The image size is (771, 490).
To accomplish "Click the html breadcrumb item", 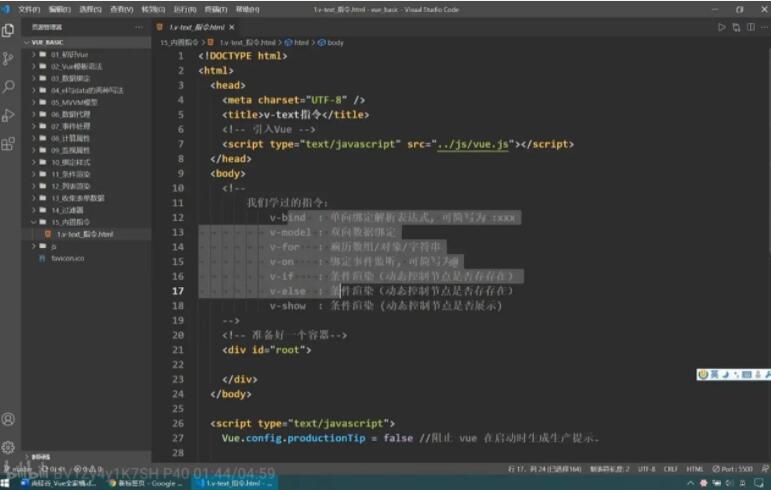I will [x=297, y=43].
